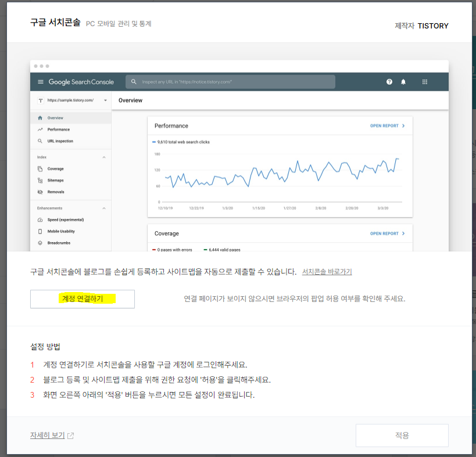This screenshot has height=457, width=476.
Task: Click the Performance trend line icon
Action: [40, 129]
